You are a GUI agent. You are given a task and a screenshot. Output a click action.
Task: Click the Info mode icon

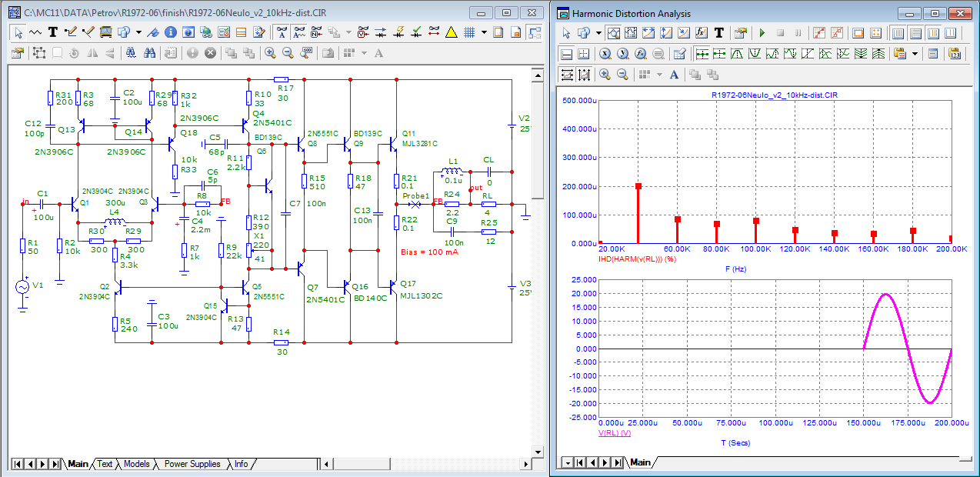click(170, 32)
